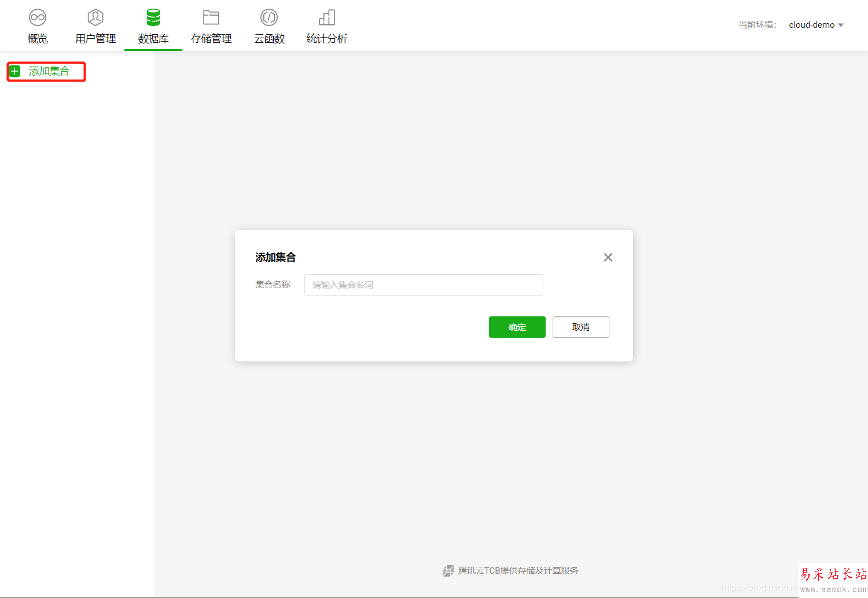Open the 用户管理 user management icon
The image size is (868, 598).
(95, 17)
